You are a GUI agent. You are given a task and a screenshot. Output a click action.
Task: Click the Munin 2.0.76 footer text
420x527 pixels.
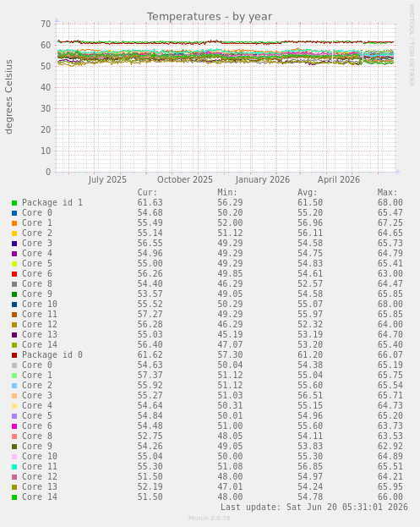pyautogui.click(x=210, y=518)
